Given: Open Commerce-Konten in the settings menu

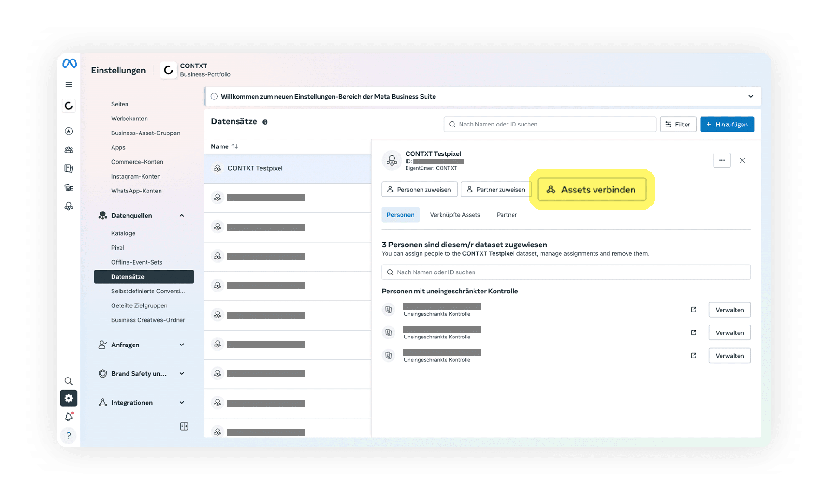Looking at the screenshot, I should [137, 162].
